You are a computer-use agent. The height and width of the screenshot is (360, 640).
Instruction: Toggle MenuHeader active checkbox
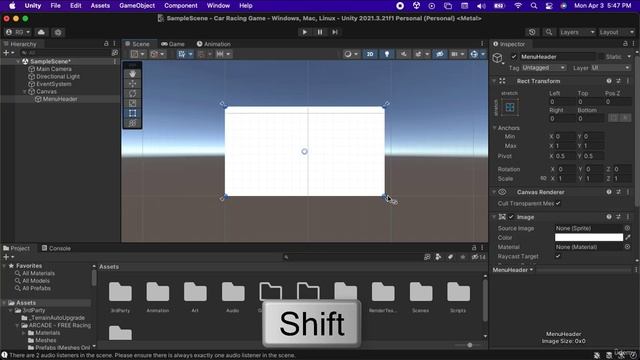tap(513, 57)
